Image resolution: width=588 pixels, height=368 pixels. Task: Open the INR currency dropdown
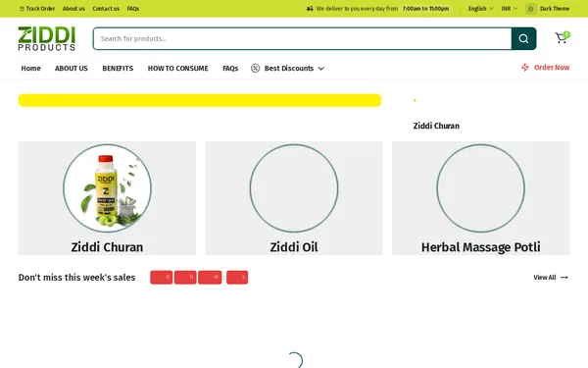coord(510,8)
